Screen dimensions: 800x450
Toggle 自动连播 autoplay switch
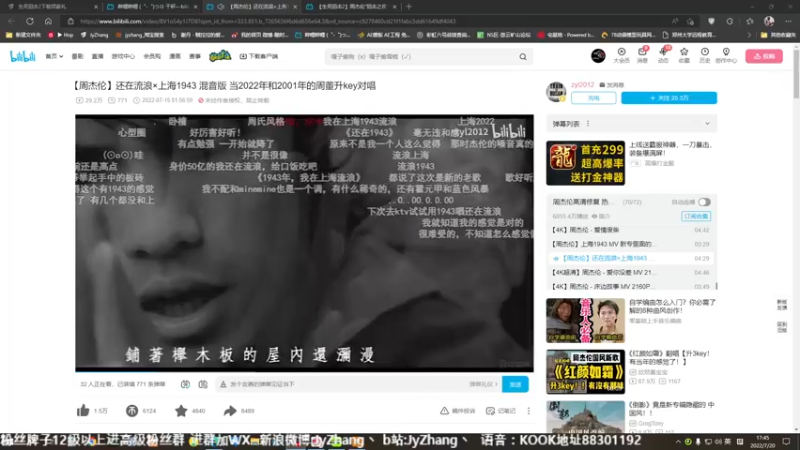(704, 202)
